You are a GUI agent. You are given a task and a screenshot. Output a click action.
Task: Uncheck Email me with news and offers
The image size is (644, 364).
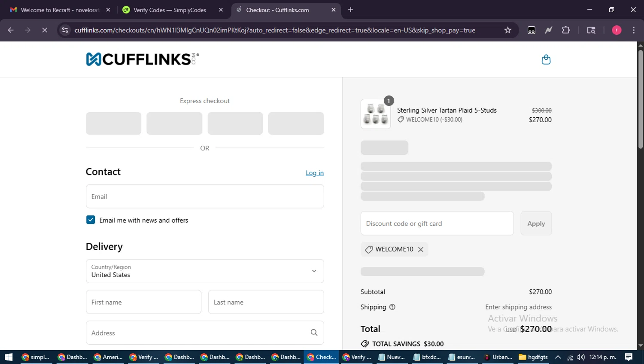(91, 220)
